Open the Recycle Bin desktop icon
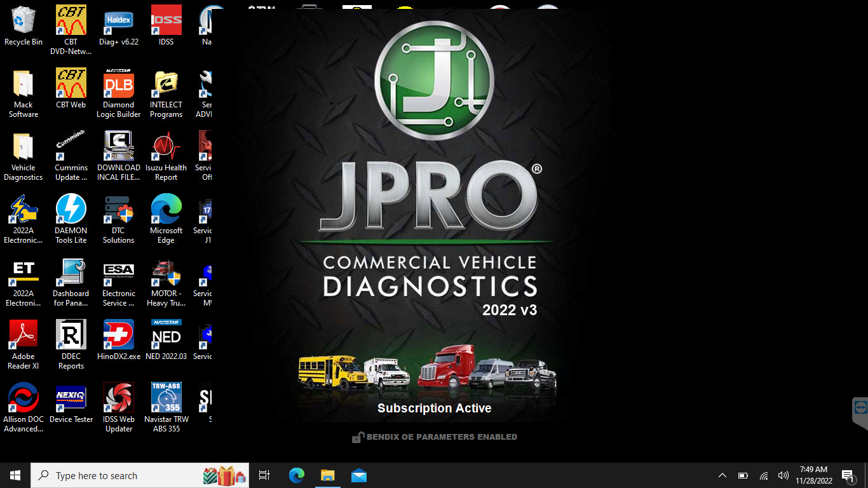 [x=24, y=21]
